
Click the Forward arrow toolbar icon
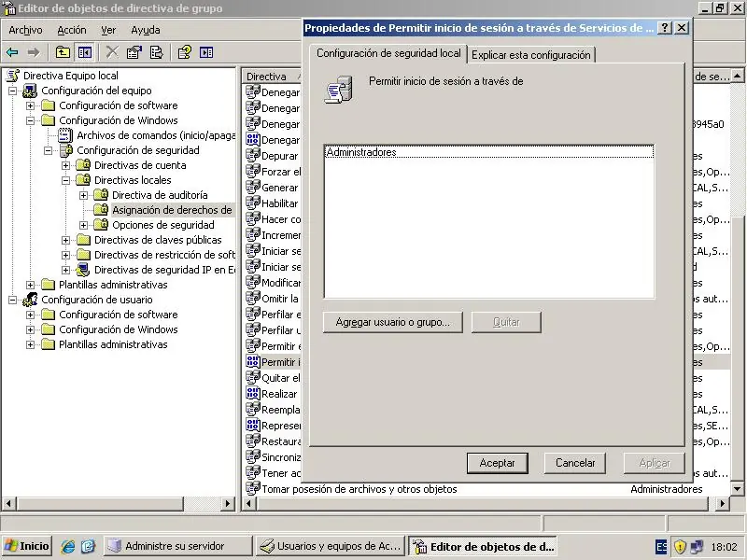[x=34, y=52]
